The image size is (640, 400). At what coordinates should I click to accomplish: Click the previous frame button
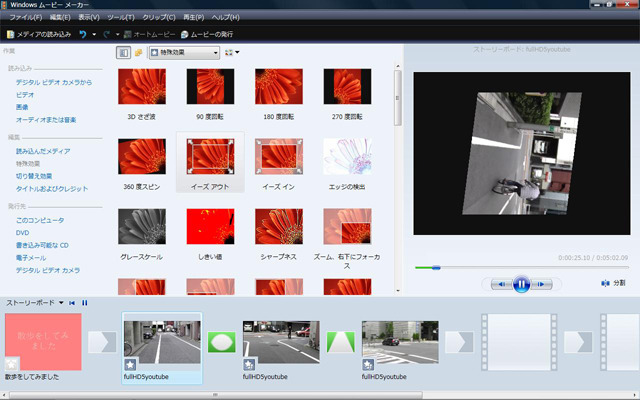coord(502,284)
